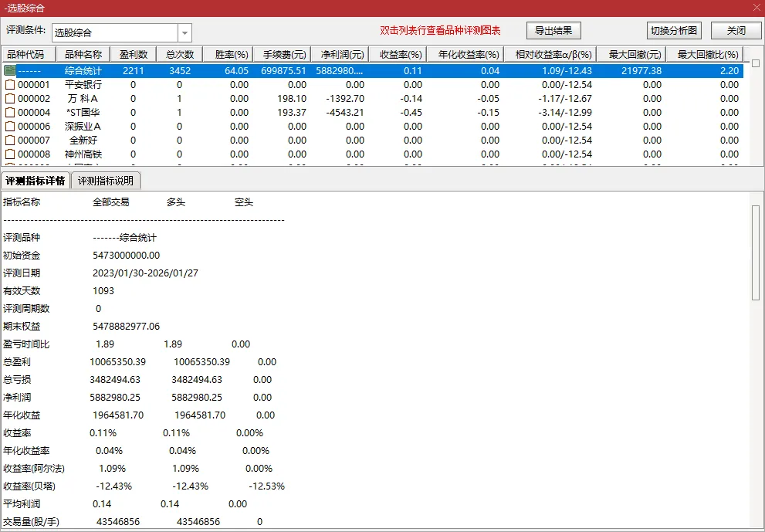Click the document icon beside 000004
765x532 pixels.
point(10,112)
